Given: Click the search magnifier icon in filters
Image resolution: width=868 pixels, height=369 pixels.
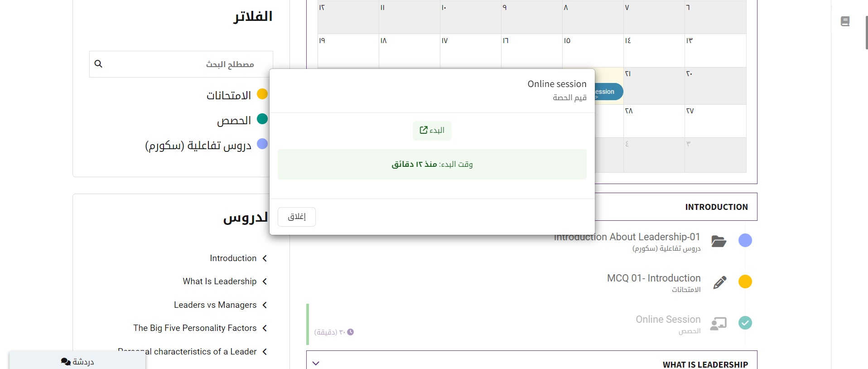Looking at the screenshot, I should (x=98, y=64).
